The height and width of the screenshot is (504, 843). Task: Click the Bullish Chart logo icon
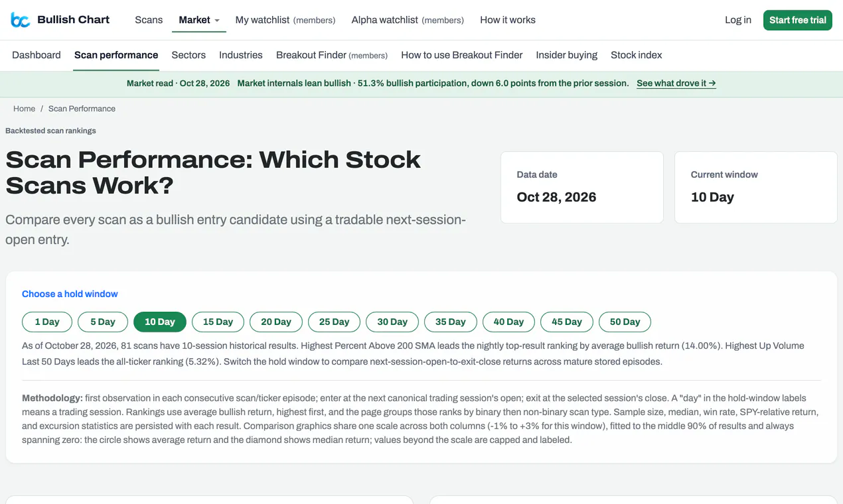[x=21, y=20]
